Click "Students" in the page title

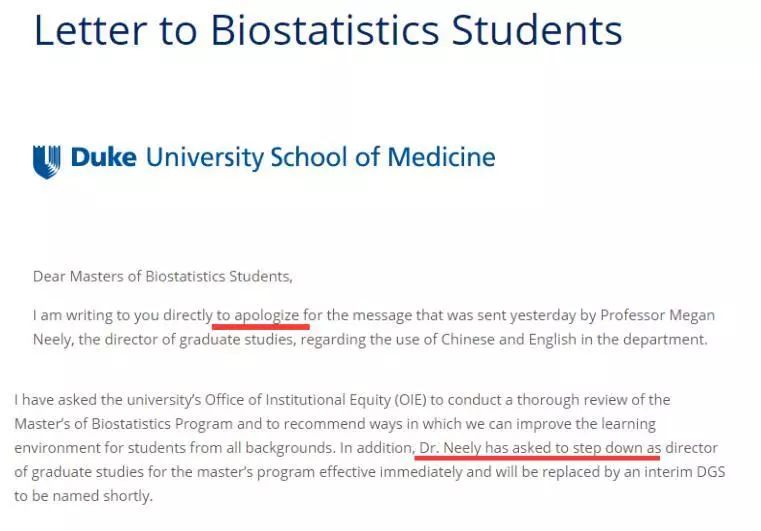537,30
